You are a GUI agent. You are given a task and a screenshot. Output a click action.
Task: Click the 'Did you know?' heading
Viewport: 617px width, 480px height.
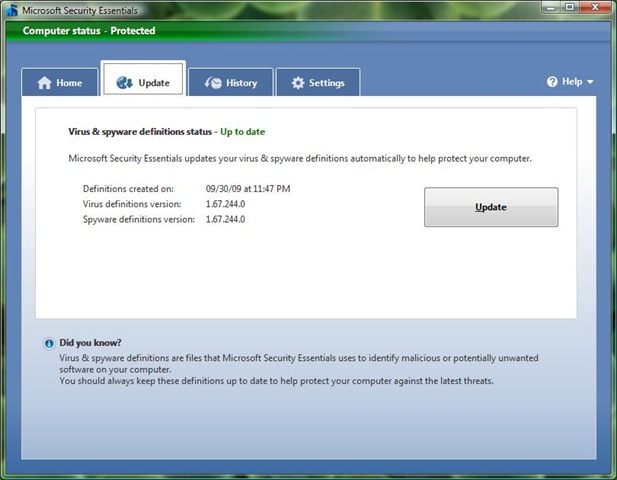click(90, 343)
